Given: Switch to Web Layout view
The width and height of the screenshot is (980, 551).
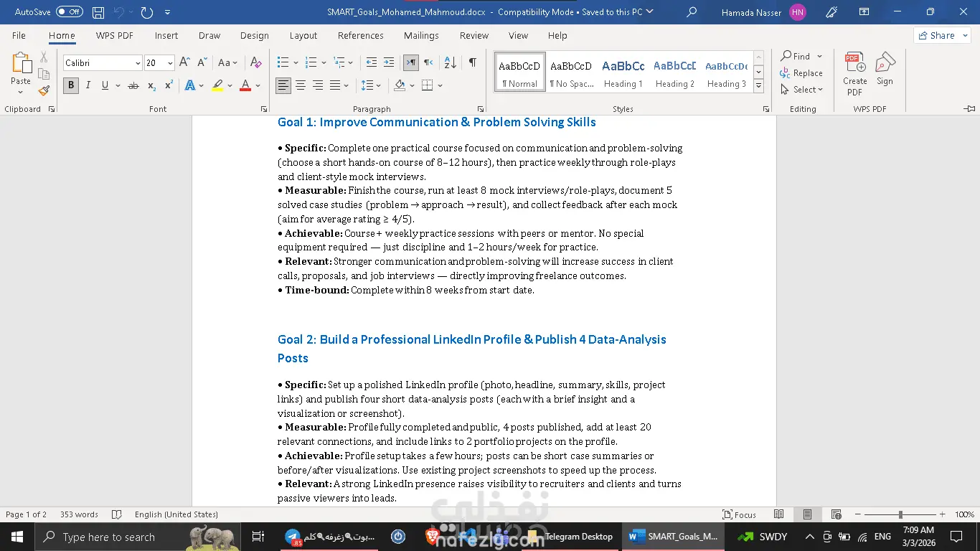Looking at the screenshot, I should pos(836,514).
